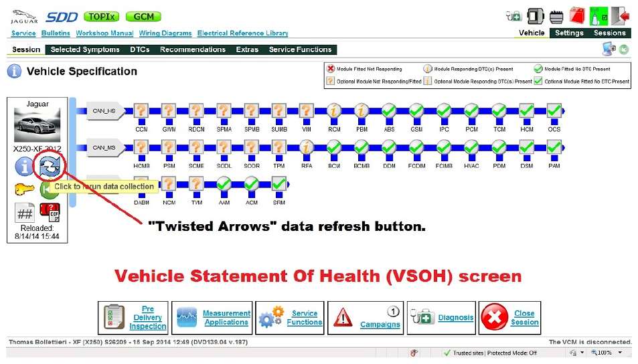Click the GWM module status icon
638x364 pixels.
tap(169, 110)
